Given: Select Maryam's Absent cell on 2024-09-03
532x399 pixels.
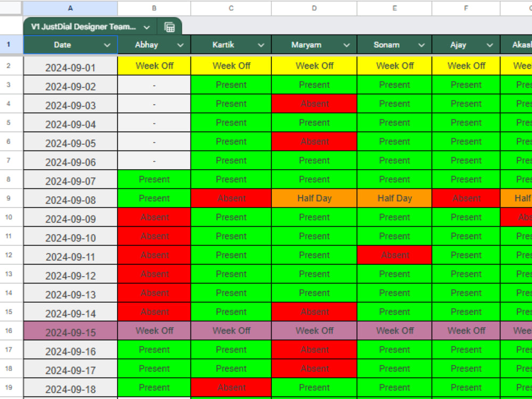Looking at the screenshot, I should click(x=314, y=104).
